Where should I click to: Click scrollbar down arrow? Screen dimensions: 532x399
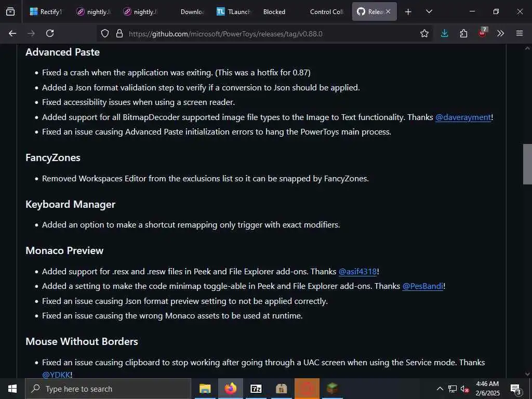click(x=527, y=374)
